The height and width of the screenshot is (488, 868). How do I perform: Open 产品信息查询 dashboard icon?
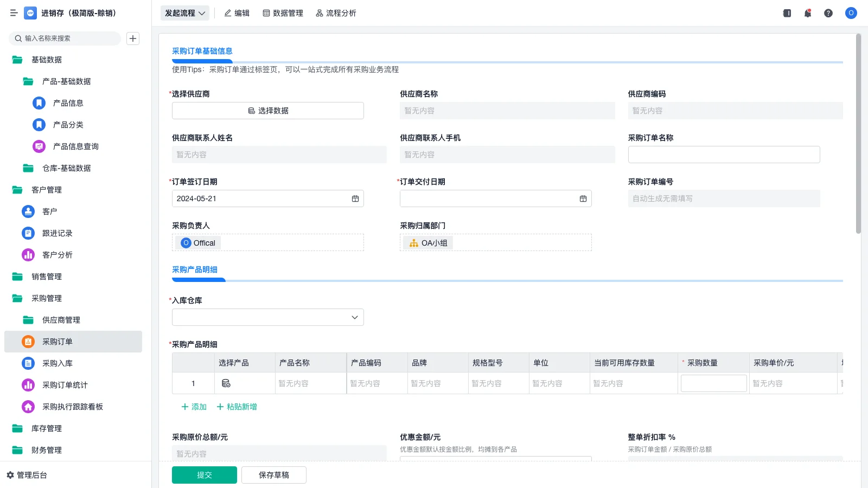coord(39,146)
